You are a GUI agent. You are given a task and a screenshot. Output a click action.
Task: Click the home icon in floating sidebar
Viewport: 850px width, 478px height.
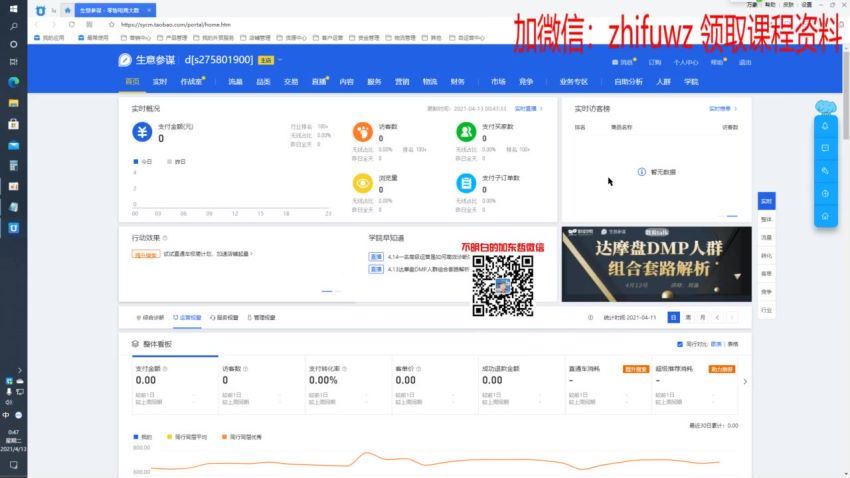click(825, 216)
